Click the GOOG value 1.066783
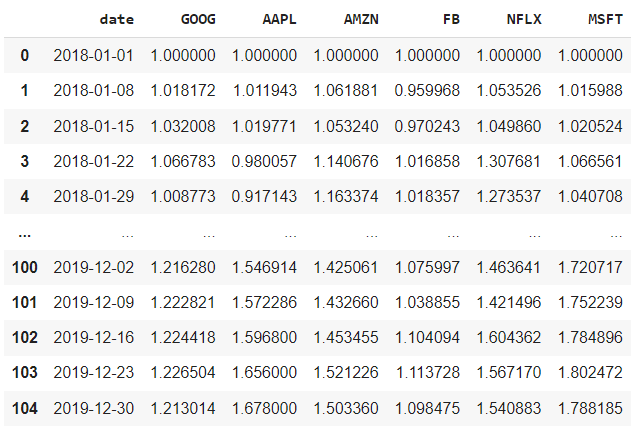The image size is (632, 429). 182,161
